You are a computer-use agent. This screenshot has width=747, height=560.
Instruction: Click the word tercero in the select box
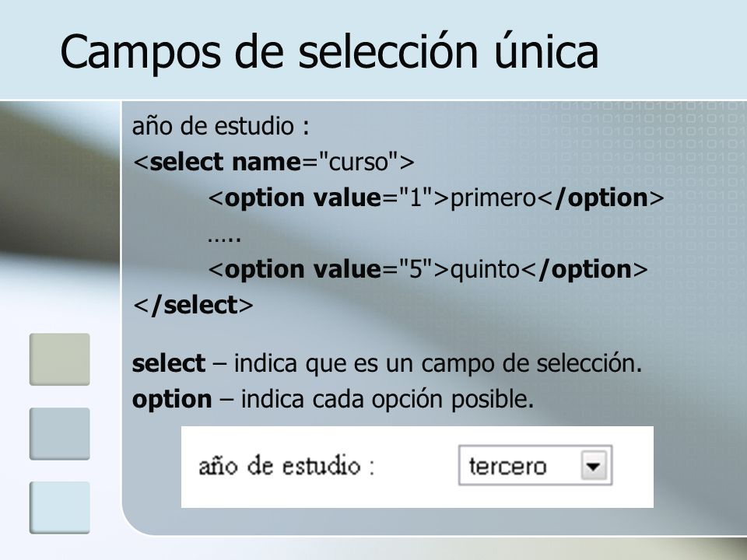[508, 466]
